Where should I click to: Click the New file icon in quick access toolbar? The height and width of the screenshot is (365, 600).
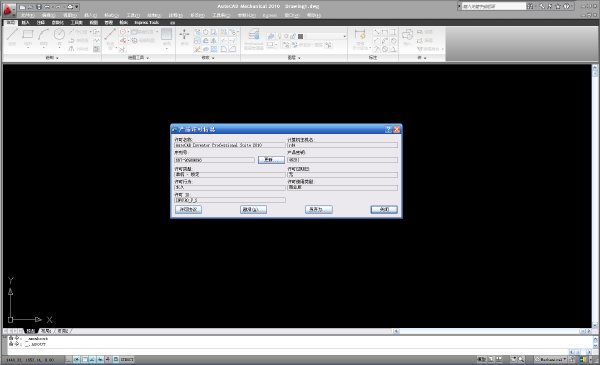[23, 7]
